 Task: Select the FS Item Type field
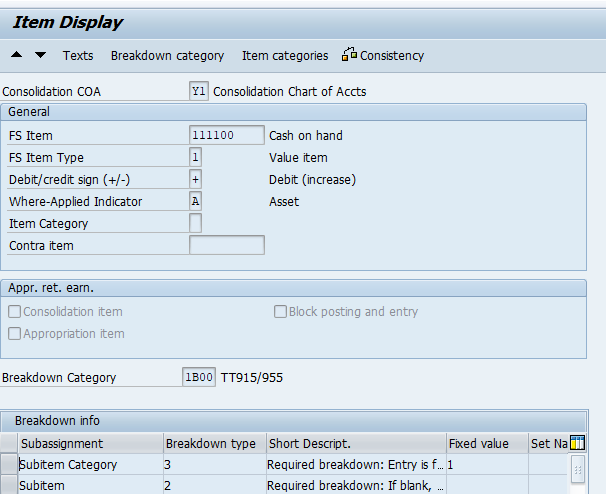coord(196,158)
